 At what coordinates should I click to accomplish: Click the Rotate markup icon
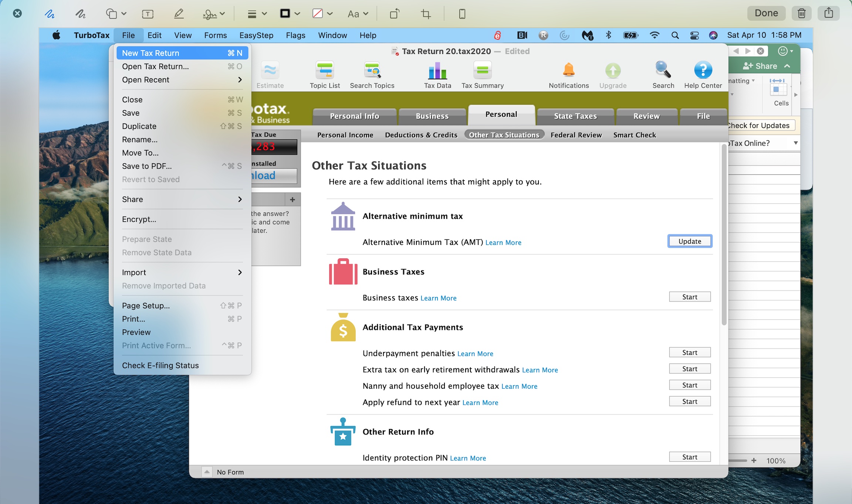[395, 14]
